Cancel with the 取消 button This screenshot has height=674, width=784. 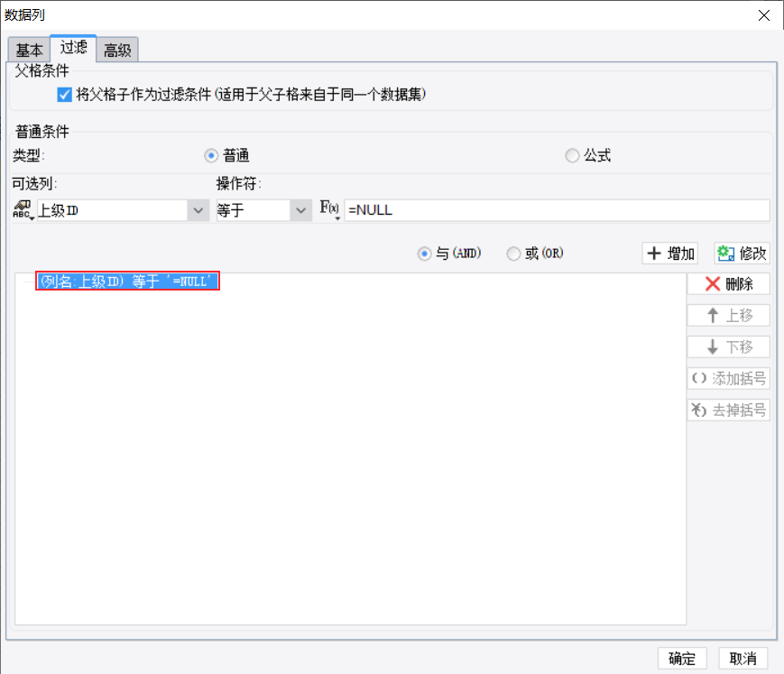pyautogui.click(x=743, y=658)
